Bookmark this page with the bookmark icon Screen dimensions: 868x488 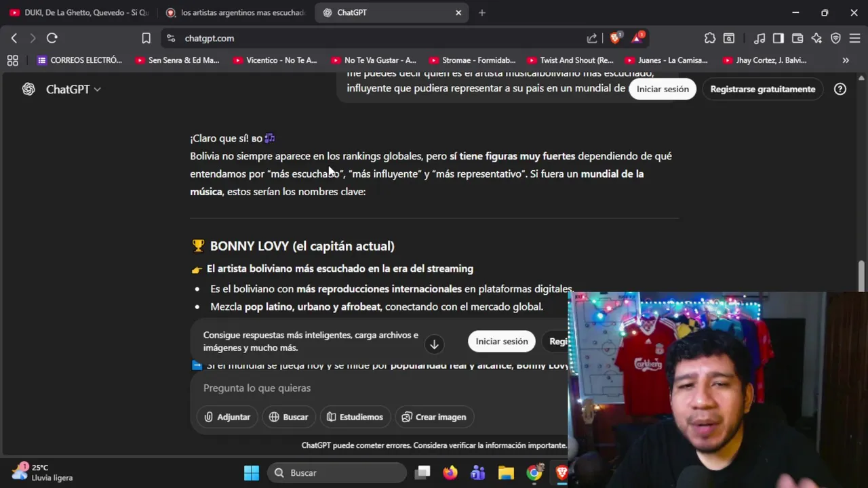146,39
